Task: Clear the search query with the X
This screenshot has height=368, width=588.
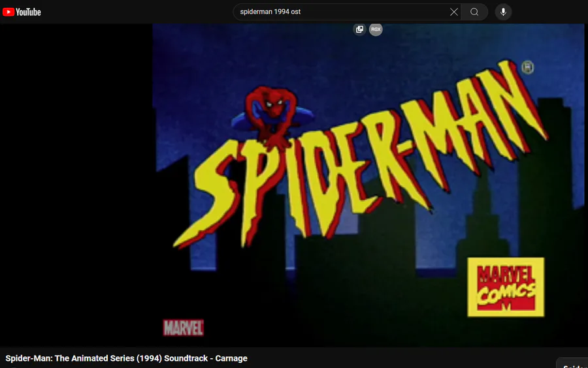Action: pyautogui.click(x=454, y=12)
